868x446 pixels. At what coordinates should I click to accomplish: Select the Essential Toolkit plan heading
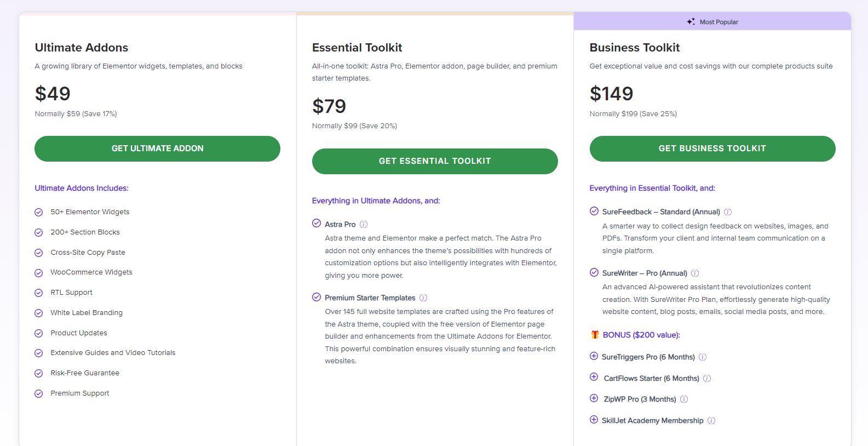click(357, 48)
